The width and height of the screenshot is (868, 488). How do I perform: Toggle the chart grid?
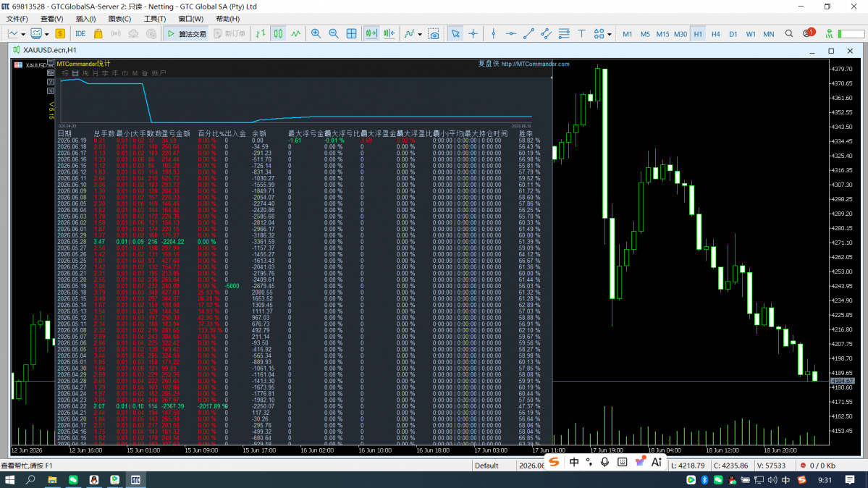[x=351, y=34]
